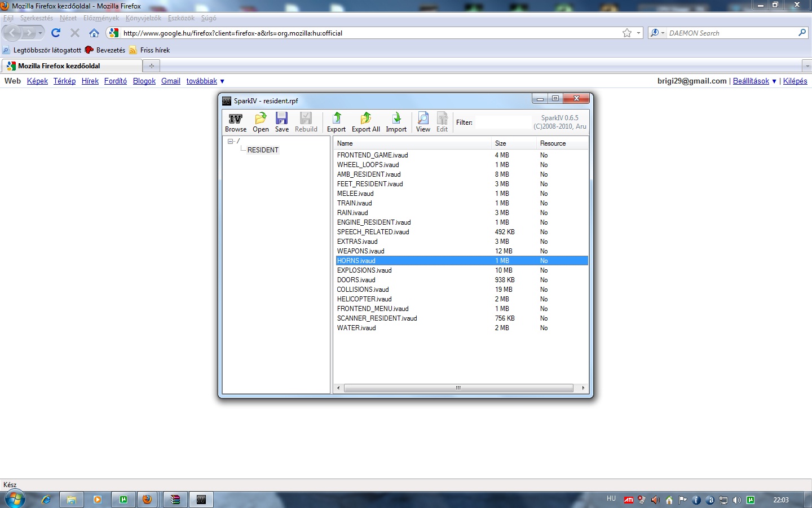812x508 pixels.
Task: Open the list all tabs dropdown
Action: (x=807, y=65)
